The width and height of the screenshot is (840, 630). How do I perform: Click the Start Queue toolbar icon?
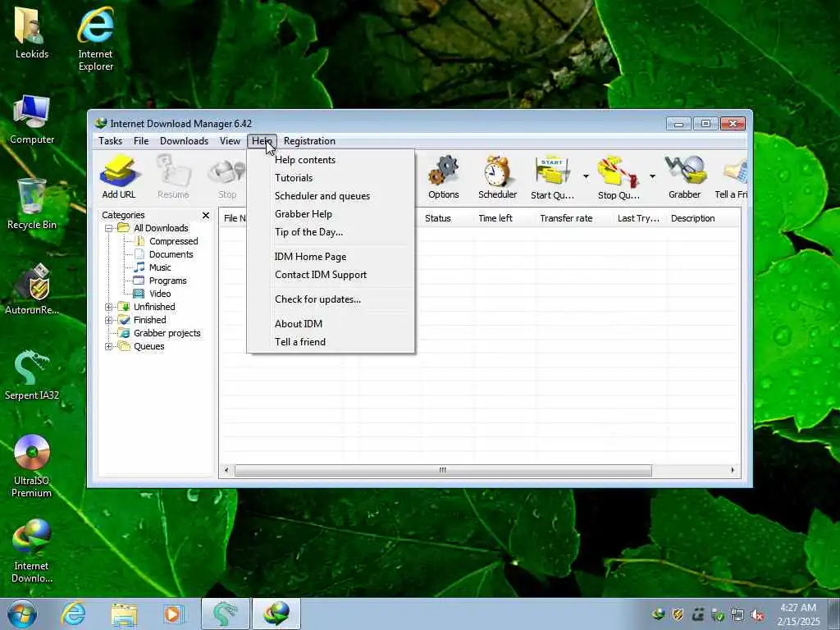552,177
